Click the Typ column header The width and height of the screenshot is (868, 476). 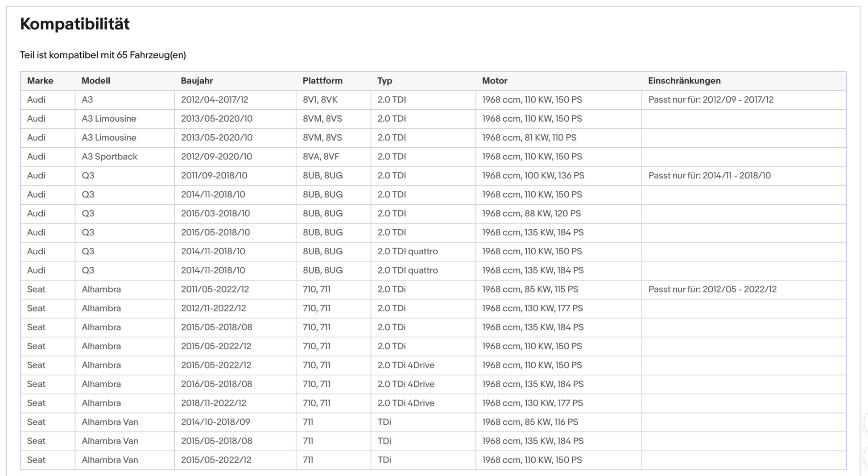point(384,81)
